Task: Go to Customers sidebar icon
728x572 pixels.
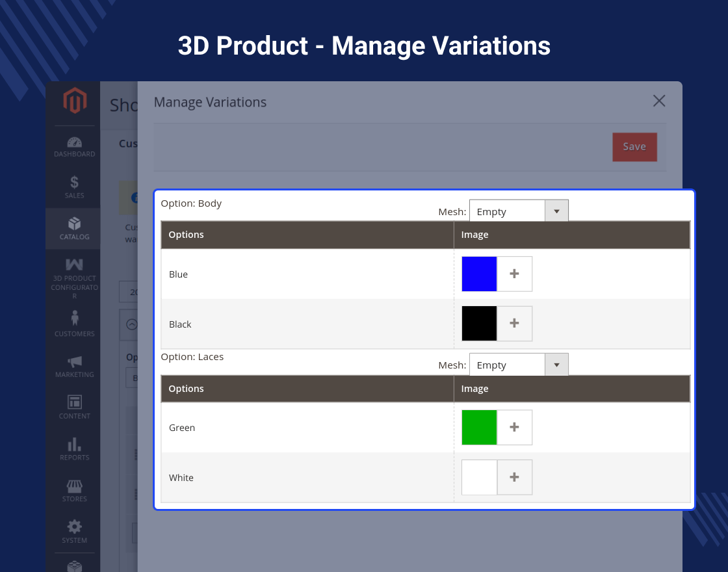Action: click(x=74, y=318)
